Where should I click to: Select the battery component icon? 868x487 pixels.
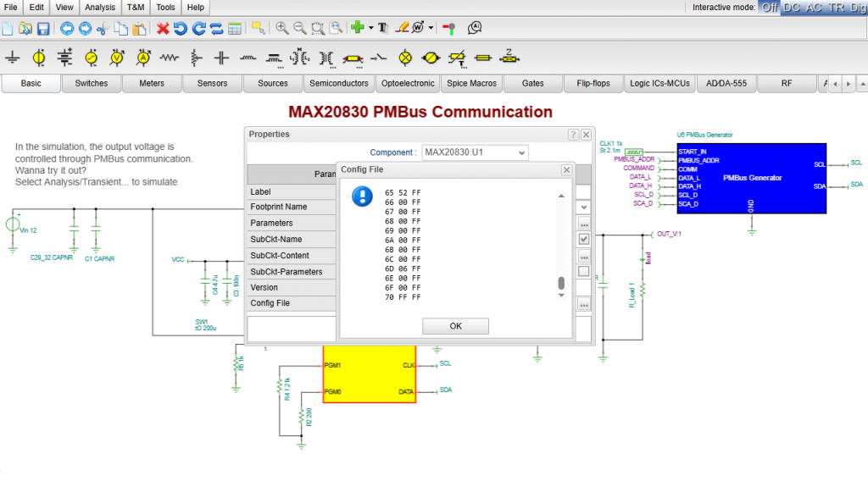pos(65,58)
